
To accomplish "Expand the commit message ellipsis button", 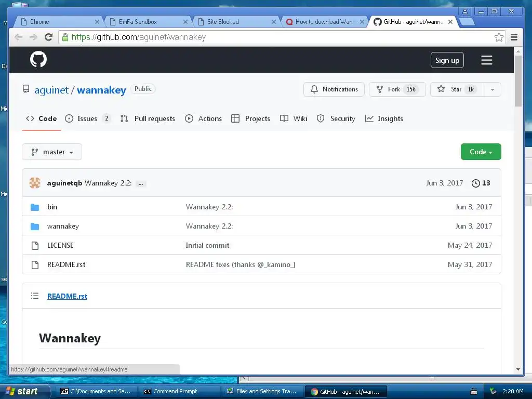I will [141, 183].
